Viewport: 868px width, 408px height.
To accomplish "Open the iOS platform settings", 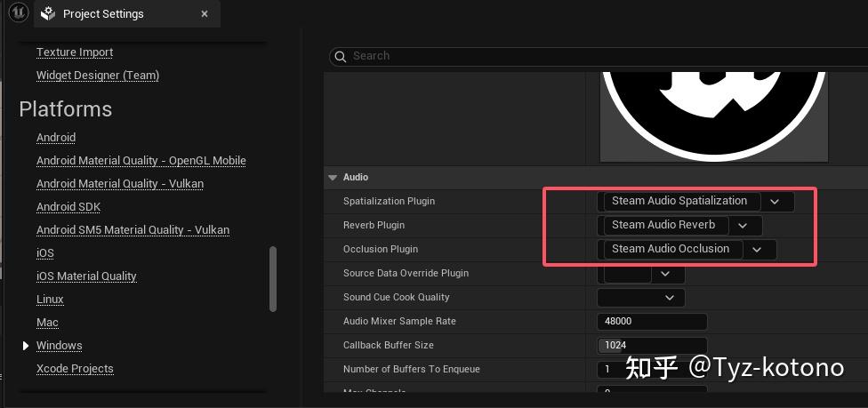I will (45, 253).
